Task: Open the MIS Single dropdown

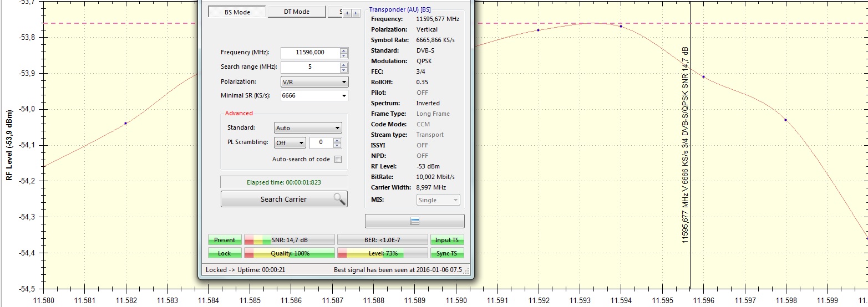Action: pos(438,200)
